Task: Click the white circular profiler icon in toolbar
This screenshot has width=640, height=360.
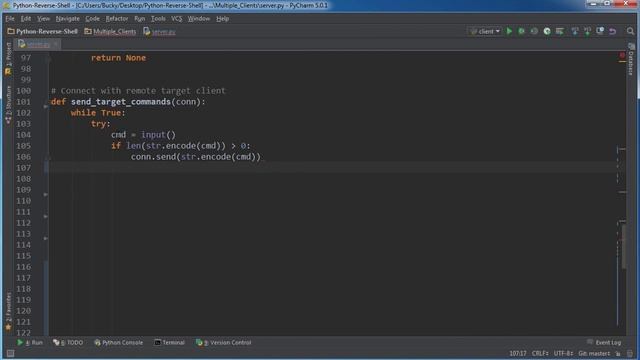Action: 547,31
